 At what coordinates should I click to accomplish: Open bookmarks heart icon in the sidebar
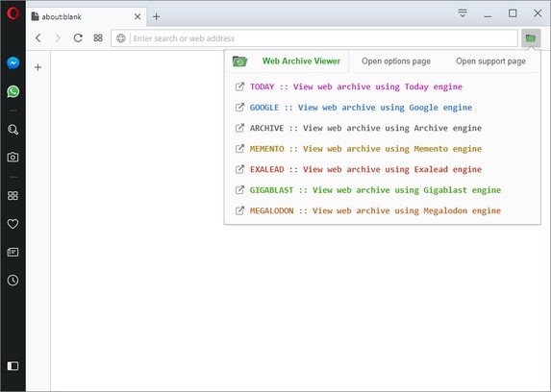(x=13, y=224)
